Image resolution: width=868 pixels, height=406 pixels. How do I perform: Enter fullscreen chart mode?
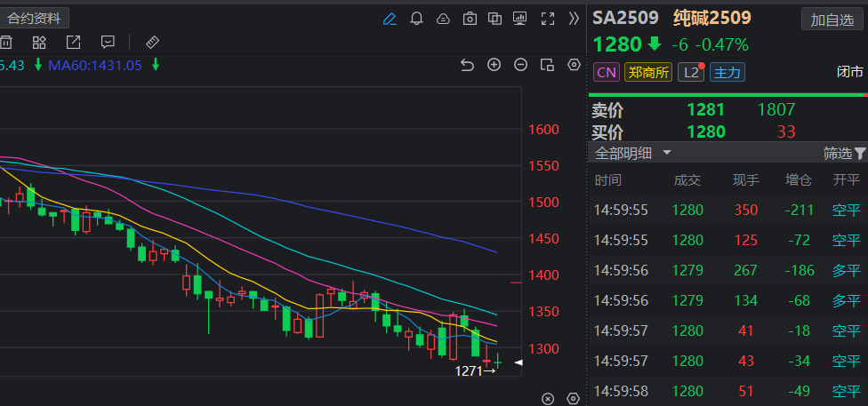[x=548, y=18]
